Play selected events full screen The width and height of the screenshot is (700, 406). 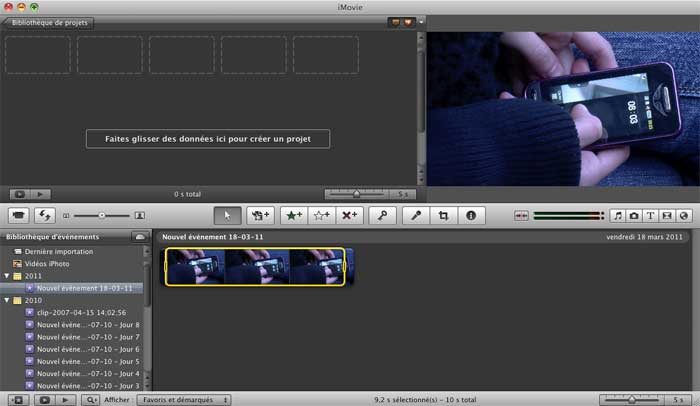45,400
